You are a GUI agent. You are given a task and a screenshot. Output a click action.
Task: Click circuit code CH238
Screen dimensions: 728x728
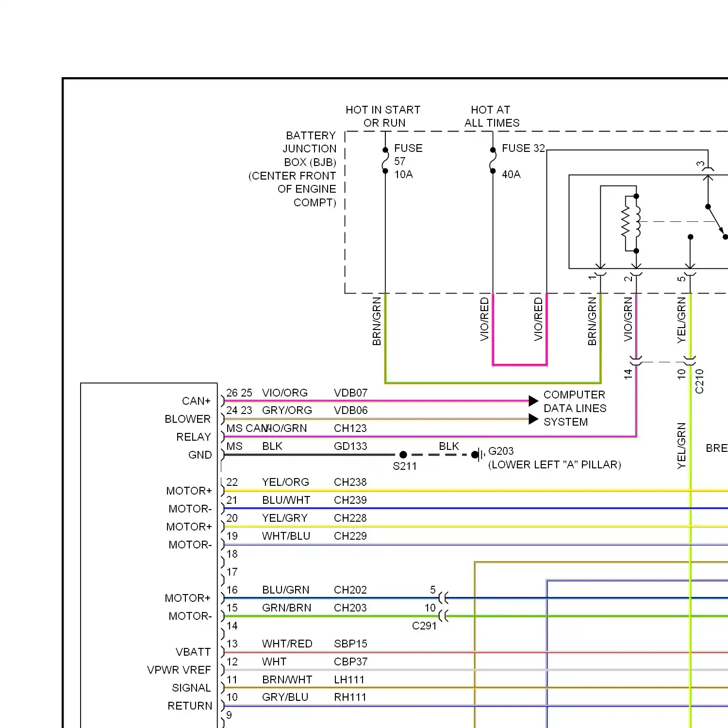point(350,482)
